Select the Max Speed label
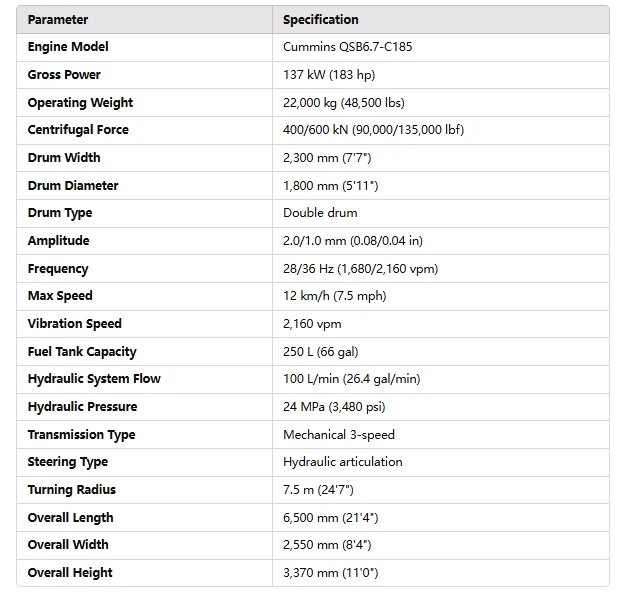 tap(60, 296)
